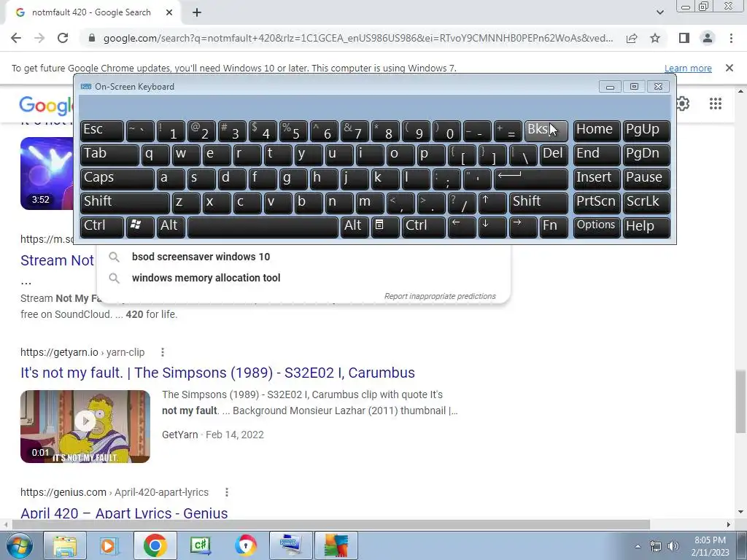Click Report inappropriate predictions link
Viewport: 747px width, 560px height.
[x=440, y=296]
